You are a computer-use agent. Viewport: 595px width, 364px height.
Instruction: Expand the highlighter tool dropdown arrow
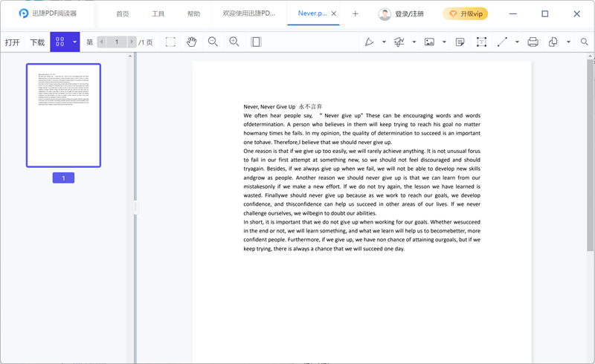pyautogui.click(x=384, y=42)
